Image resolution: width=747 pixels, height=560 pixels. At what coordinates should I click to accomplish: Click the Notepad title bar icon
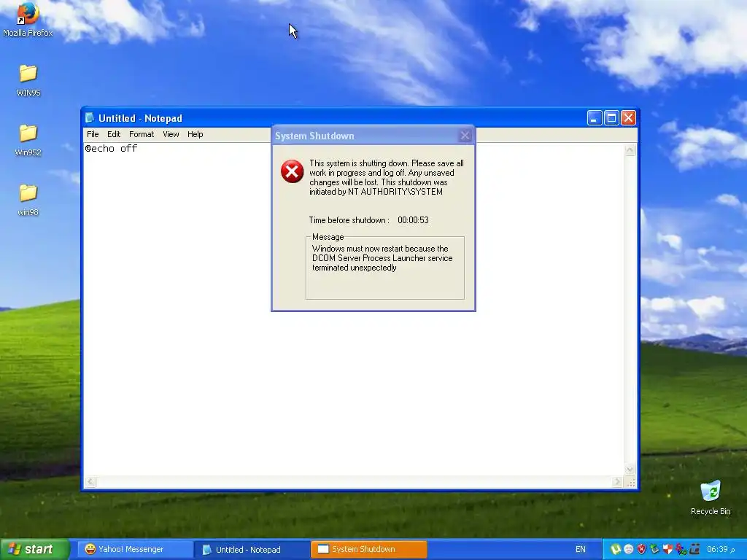pos(89,117)
